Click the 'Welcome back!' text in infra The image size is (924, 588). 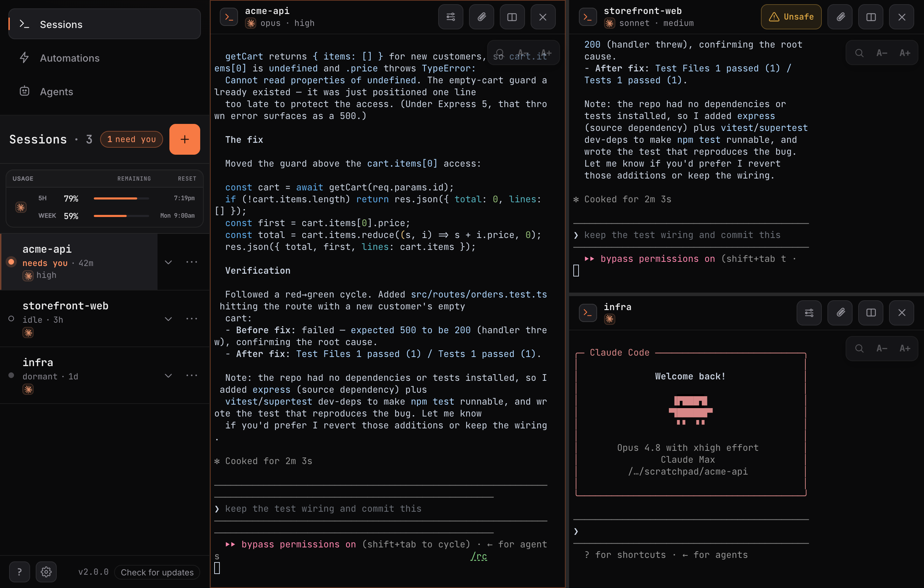[x=690, y=377]
